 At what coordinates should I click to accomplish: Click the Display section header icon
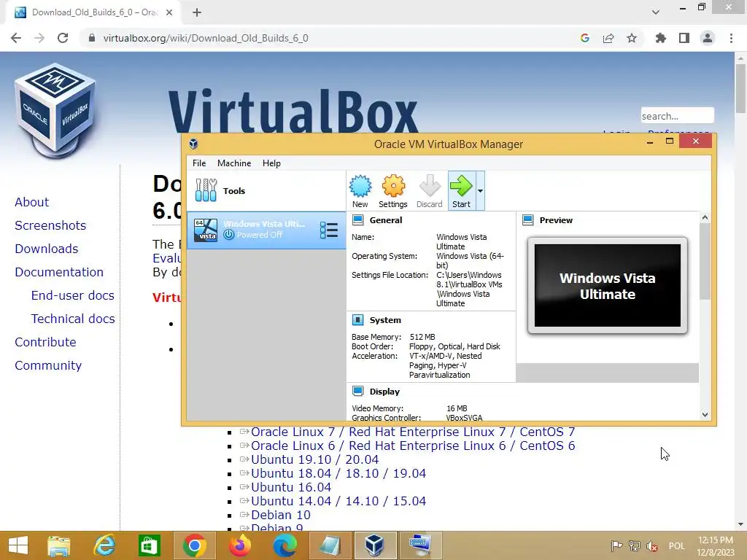pos(357,392)
